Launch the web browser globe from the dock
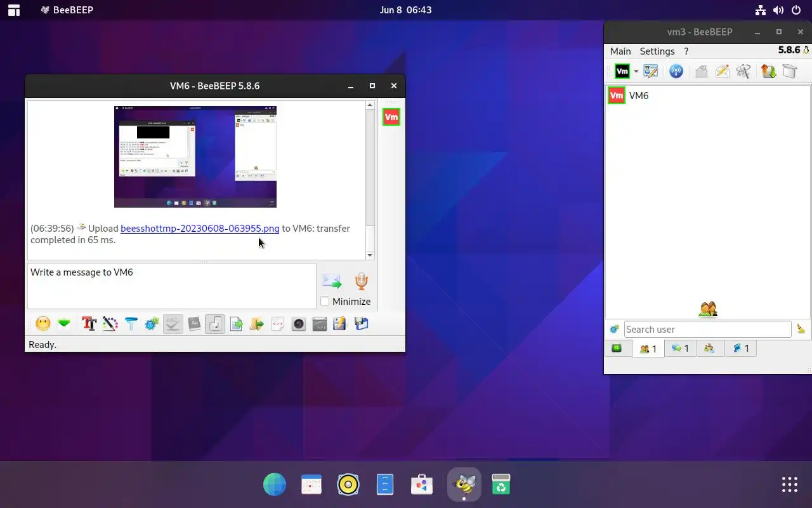812x508 pixels. pyautogui.click(x=275, y=485)
